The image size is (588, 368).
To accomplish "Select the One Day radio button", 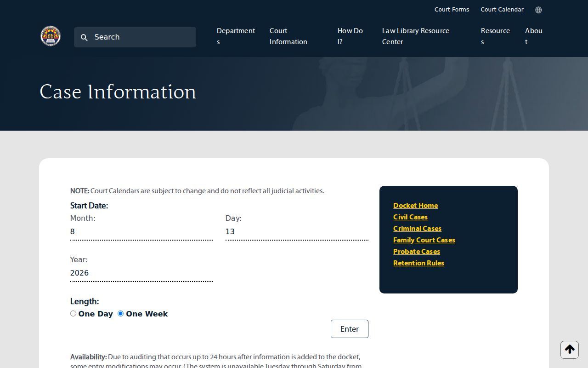I will coord(73,314).
